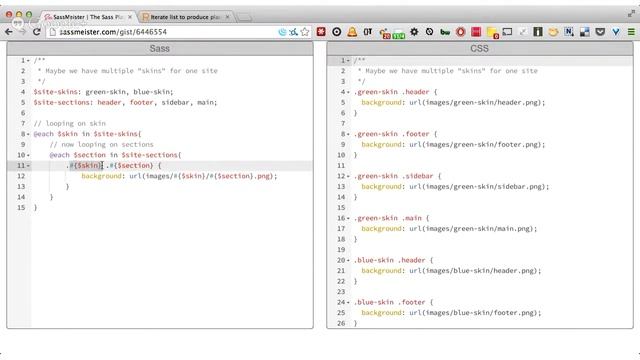This screenshot has height=360, width=640.
Task: Click 'url(images/green-skin/main.png)' in the CSS
Action: tap(471, 229)
